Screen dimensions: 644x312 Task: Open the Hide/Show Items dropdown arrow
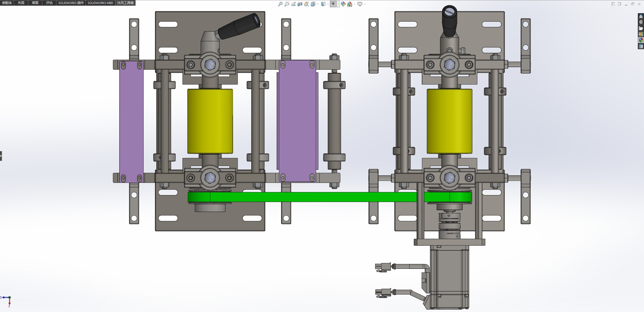pos(338,4)
